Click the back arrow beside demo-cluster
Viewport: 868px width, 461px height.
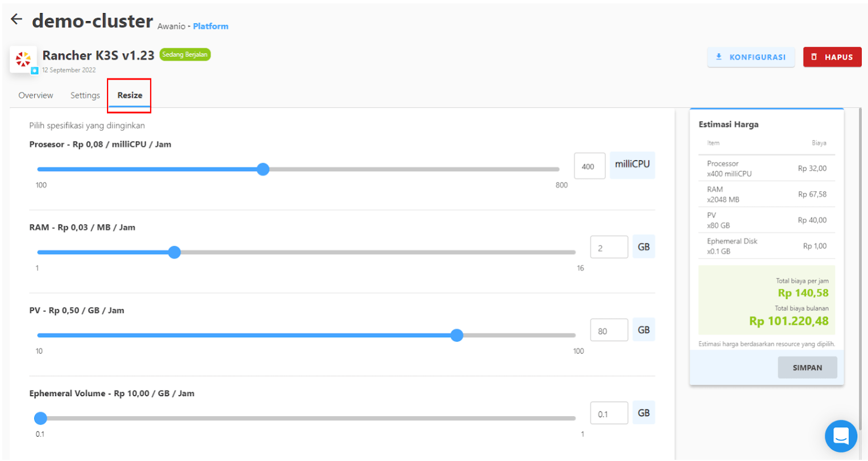[x=16, y=19]
